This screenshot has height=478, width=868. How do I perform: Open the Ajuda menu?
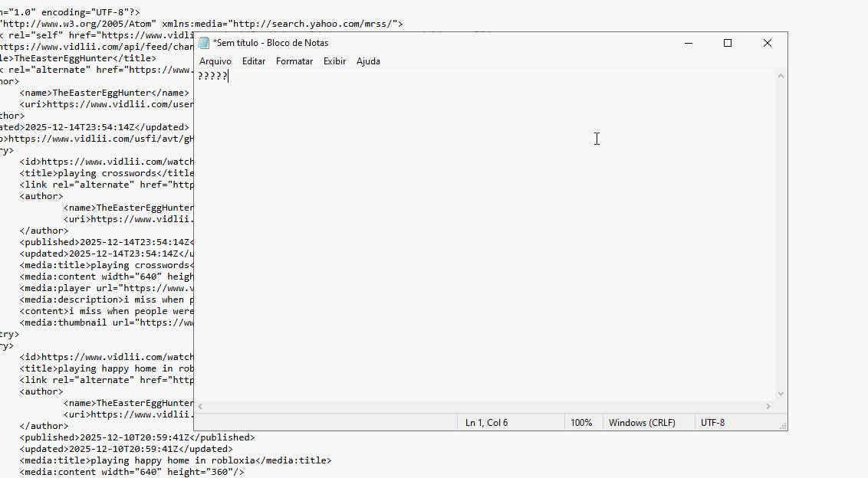(x=368, y=61)
